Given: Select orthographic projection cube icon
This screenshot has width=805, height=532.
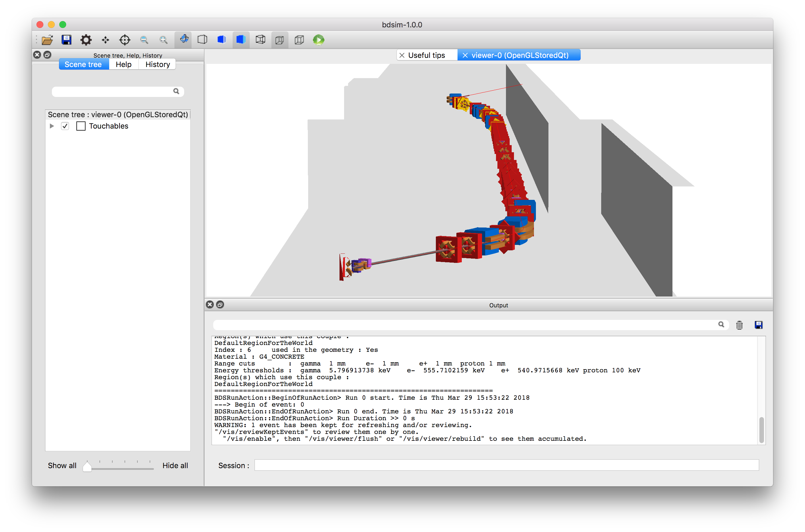Looking at the screenshot, I should point(299,40).
